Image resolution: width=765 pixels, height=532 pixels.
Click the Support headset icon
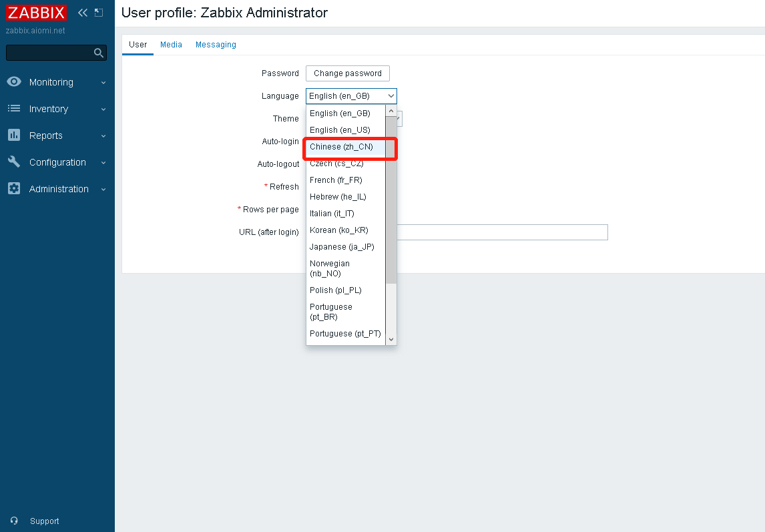click(x=14, y=521)
